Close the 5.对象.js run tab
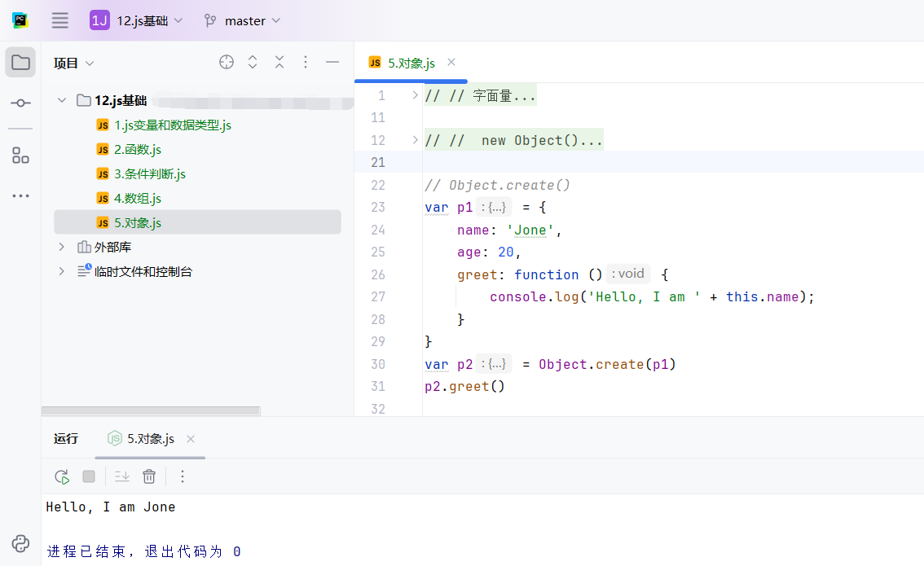 (x=191, y=439)
